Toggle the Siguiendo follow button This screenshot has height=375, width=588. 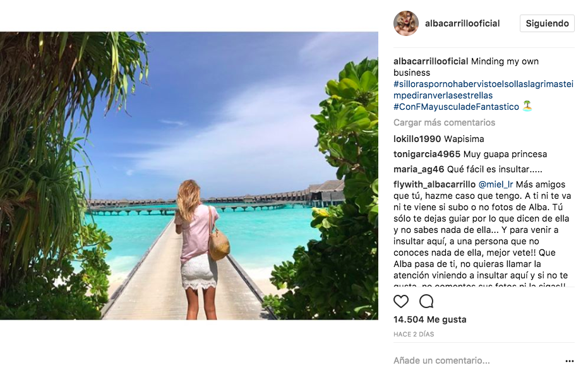547,23
